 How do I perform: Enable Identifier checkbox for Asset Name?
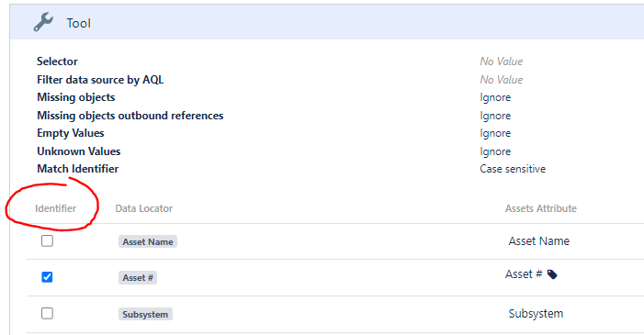pyautogui.click(x=47, y=241)
